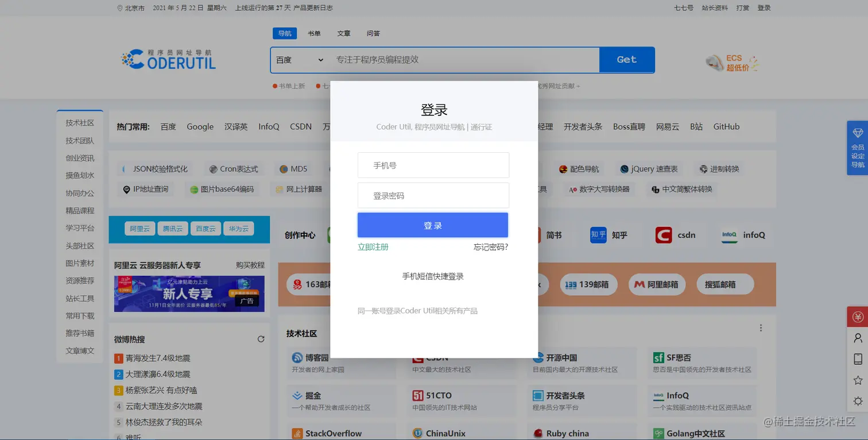Click the diamond membership navigation icon
The image size is (868, 440).
[858, 133]
